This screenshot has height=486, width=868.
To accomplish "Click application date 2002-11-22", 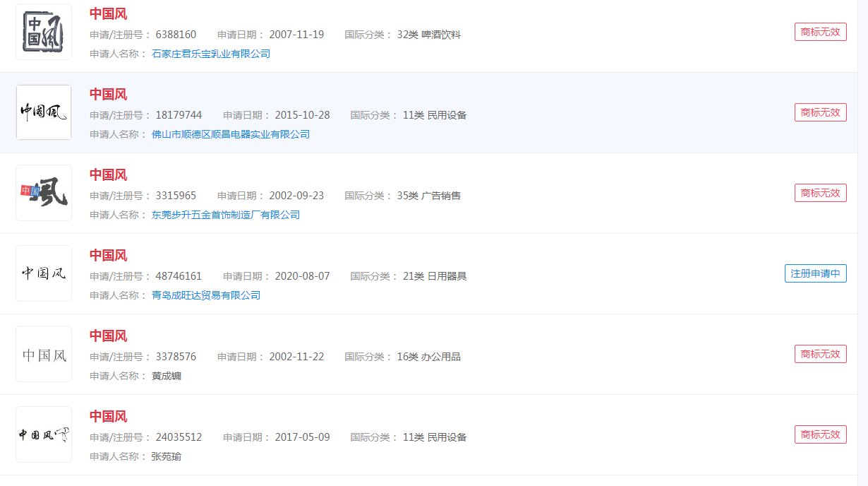I will (296, 357).
